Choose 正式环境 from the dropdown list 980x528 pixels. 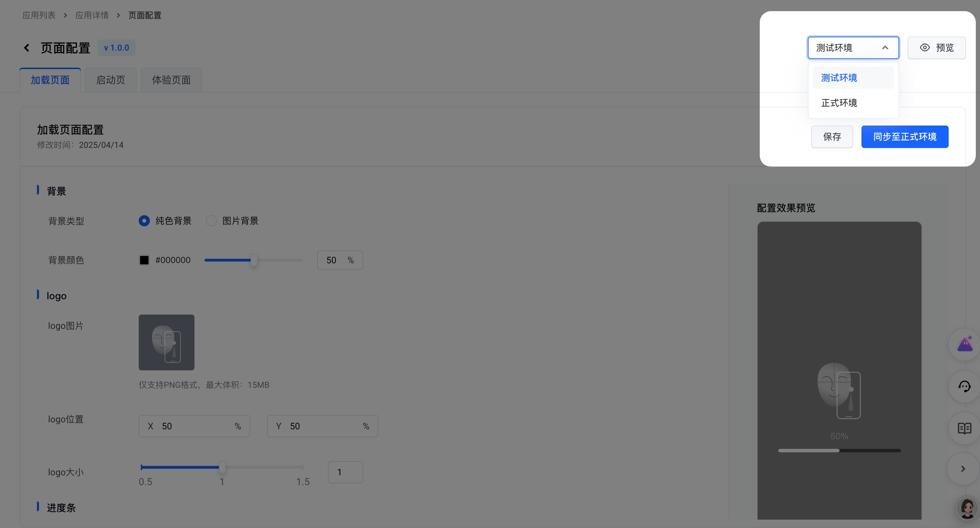pyautogui.click(x=839, y=103)
